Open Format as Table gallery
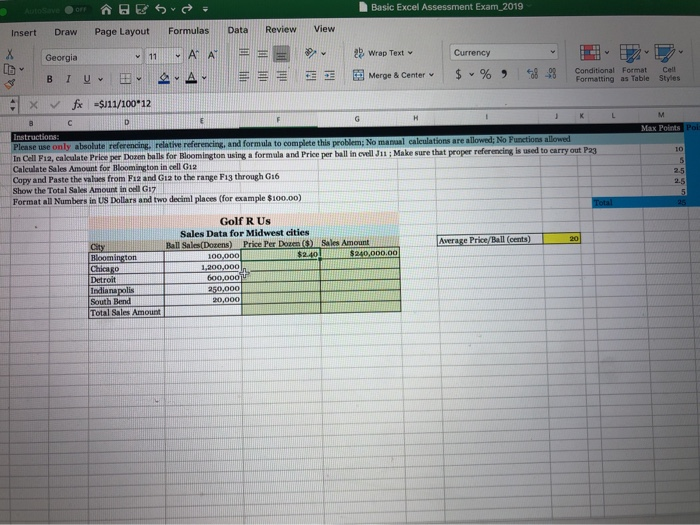This screenshot has height=525, width=700. tap(634, 63)
